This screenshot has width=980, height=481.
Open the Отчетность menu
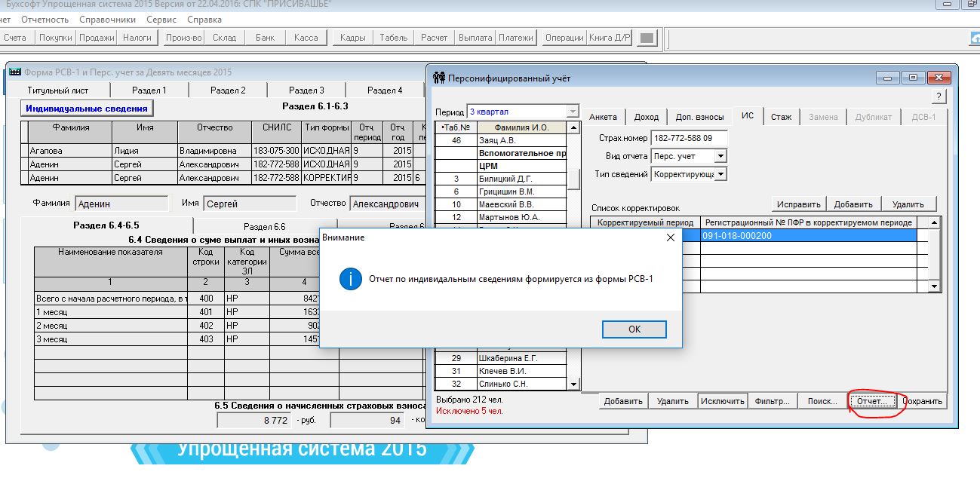click(x=45, y=20)
